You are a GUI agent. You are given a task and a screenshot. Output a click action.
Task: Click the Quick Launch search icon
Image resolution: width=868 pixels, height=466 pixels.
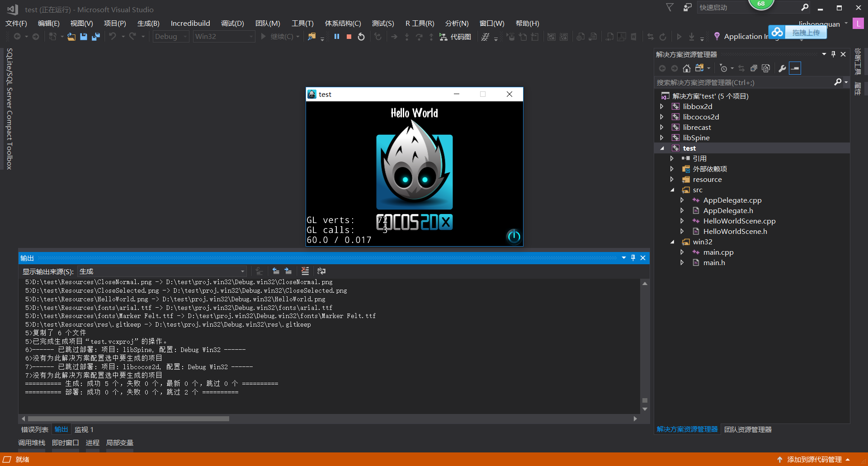click(805, 7)
